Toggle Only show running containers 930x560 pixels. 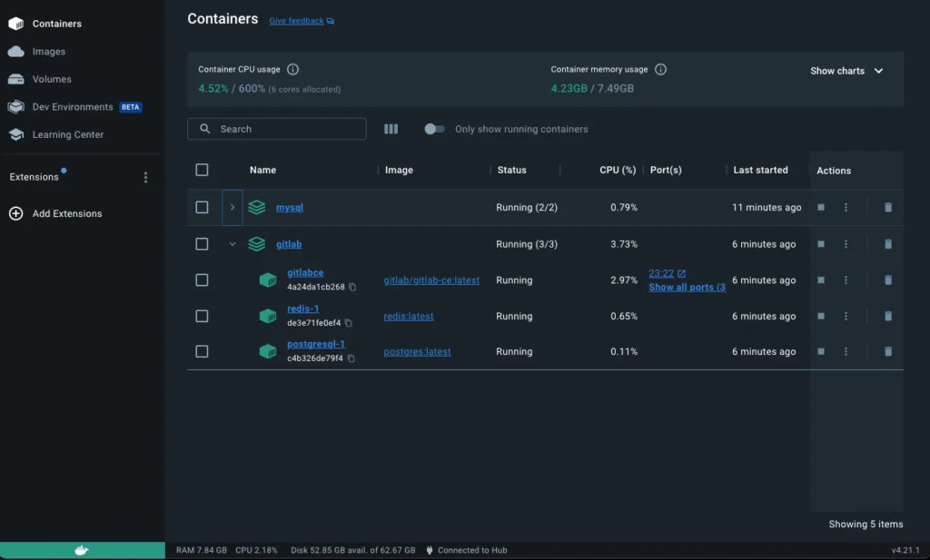434,129
